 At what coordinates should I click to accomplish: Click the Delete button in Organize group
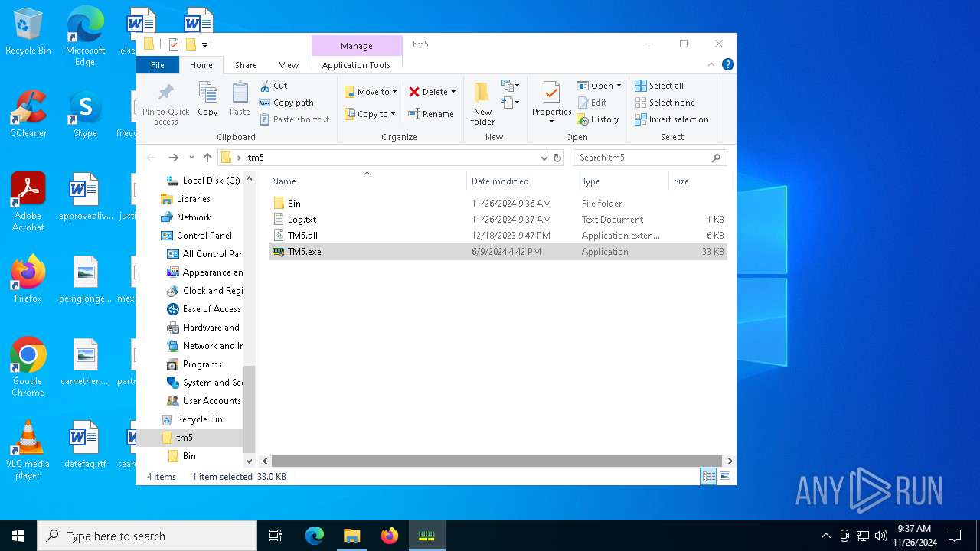432,92
